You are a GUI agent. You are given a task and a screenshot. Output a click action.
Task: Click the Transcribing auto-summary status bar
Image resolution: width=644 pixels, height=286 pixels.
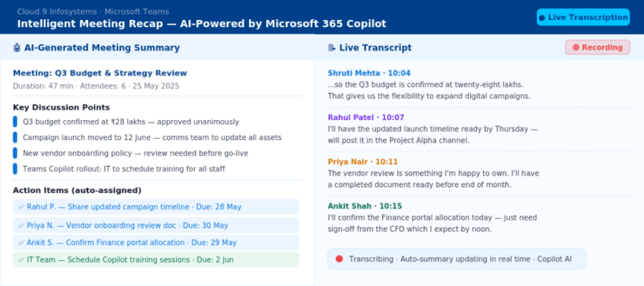457,259
